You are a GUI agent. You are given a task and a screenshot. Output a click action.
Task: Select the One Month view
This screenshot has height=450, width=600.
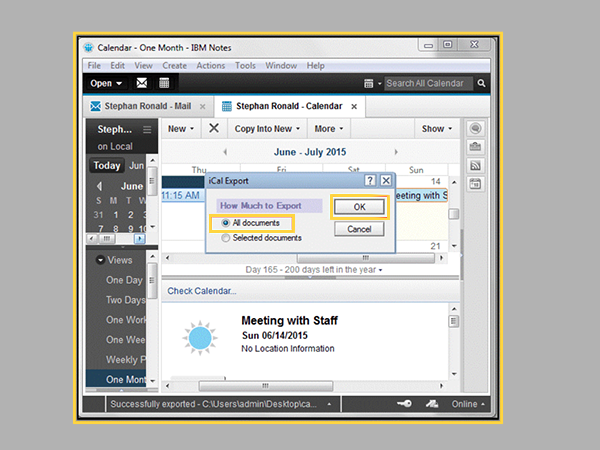(x=126, y=380)
